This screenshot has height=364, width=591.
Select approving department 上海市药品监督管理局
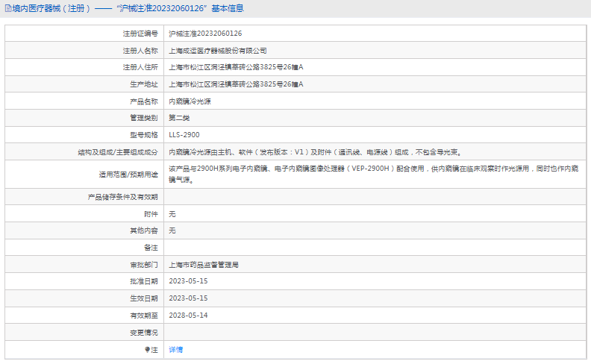pos(204,265)
